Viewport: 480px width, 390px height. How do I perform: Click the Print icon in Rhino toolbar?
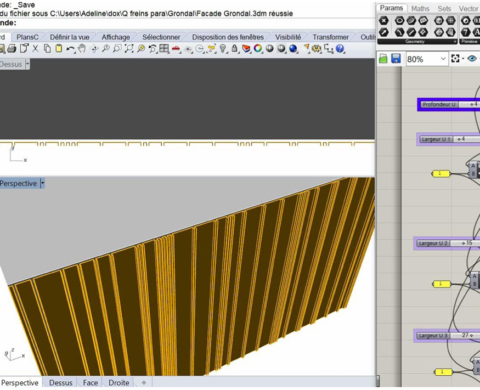[12, 49]
